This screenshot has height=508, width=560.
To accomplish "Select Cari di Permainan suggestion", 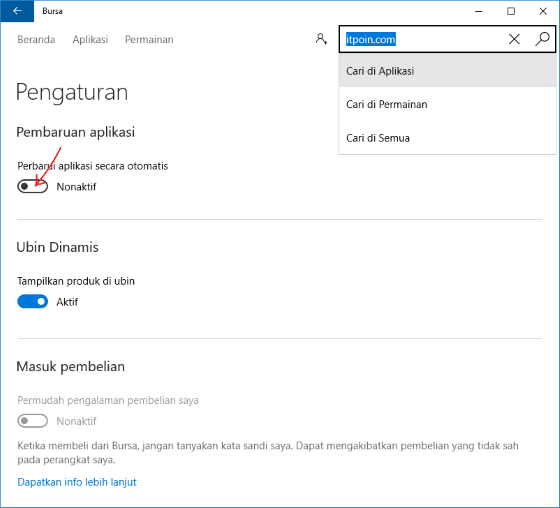I will [447, 104].
